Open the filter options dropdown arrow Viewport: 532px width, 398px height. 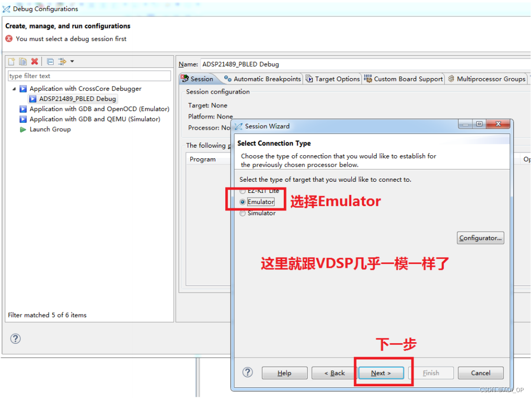[x=72, y=62]
